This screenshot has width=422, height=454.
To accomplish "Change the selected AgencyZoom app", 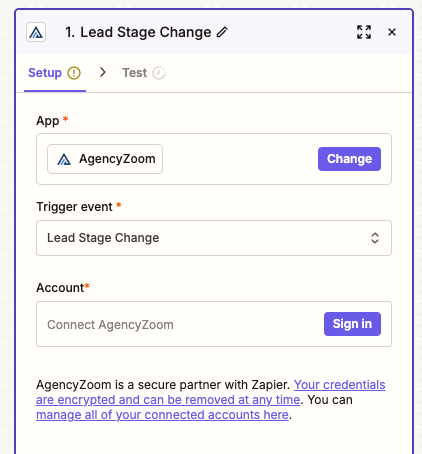I will tap(349, 159).
